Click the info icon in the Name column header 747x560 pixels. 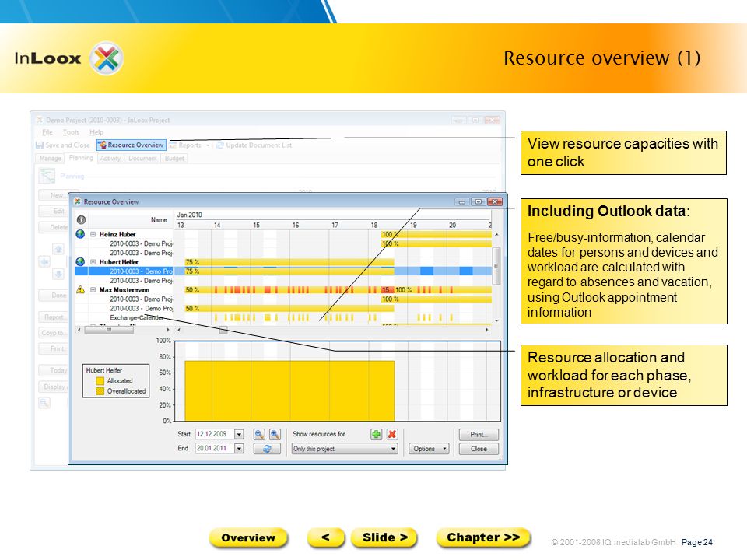pyautogui.click(x=81, y=220)
